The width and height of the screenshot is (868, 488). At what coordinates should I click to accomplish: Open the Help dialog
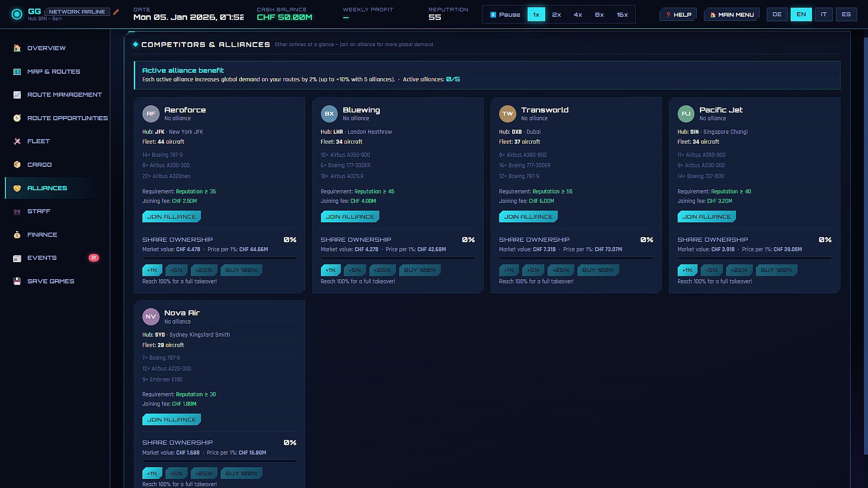click(678, 14)
